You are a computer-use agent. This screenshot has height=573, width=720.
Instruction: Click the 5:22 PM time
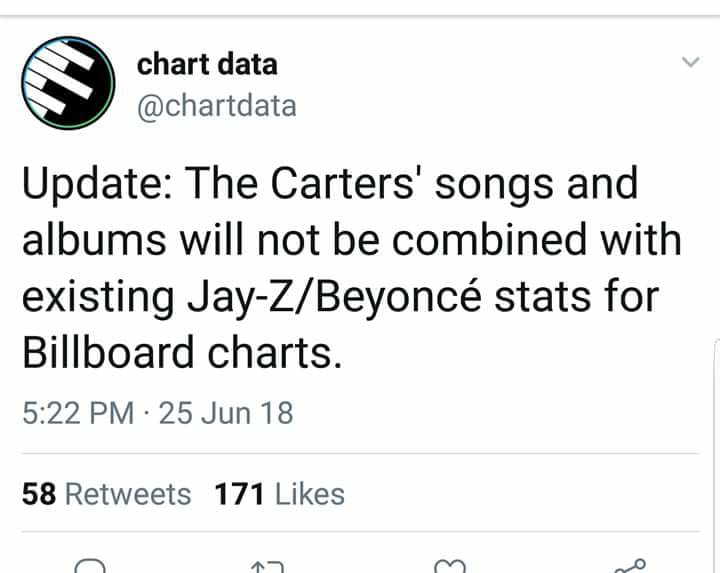[78, 413]
